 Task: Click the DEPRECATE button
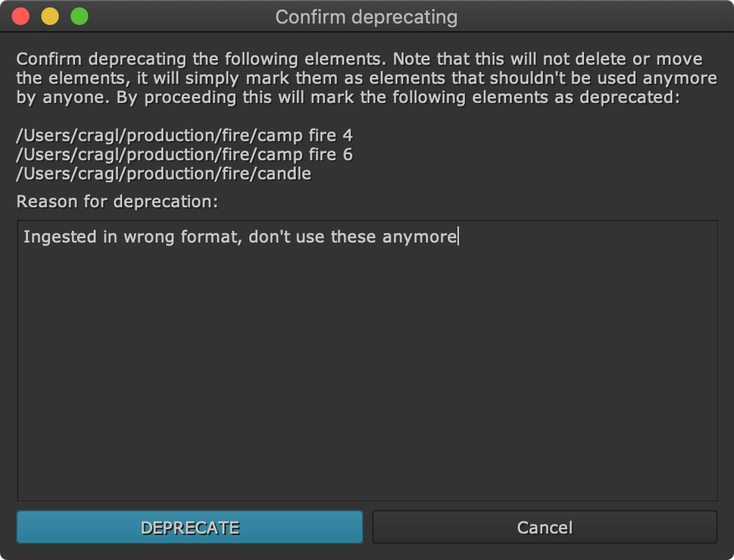(x=190, y=527)
